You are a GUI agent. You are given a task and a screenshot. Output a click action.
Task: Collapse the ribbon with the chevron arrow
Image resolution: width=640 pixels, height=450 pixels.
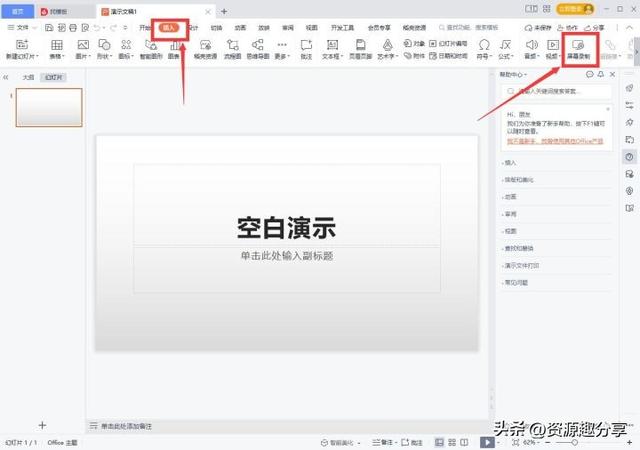click(x=629, y=27)
